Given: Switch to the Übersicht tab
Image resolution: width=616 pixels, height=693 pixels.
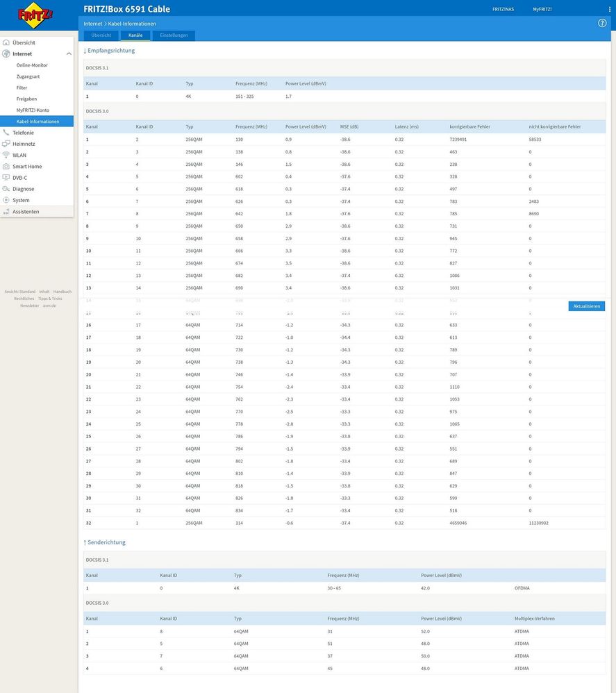Looking at the screenshot, I should coord(101,35).
